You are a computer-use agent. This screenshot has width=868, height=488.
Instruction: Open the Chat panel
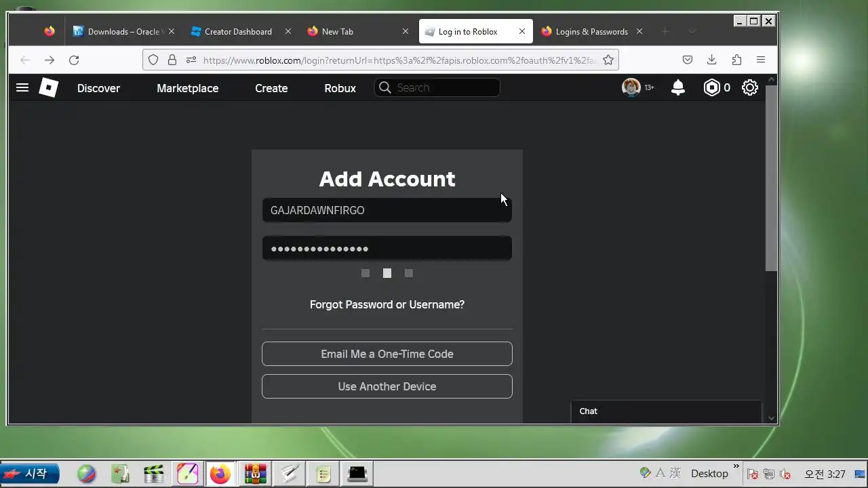(x=667, y=411)
